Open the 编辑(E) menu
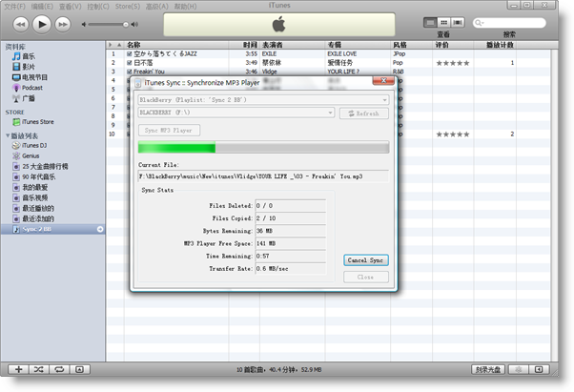This screenshot has width=574, height=392. pos(42,7)
